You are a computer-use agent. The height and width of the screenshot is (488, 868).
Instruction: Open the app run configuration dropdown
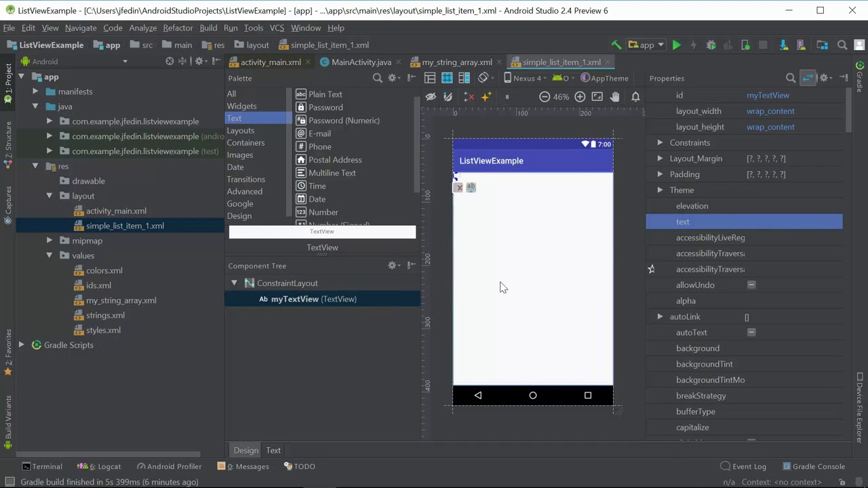coord(646,45)
